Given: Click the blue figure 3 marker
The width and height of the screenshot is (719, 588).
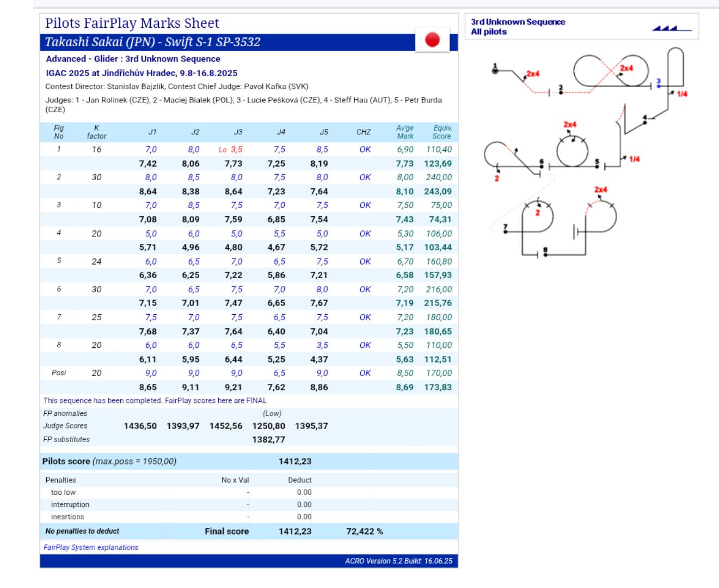Looking at the screenshot, I should tap(659, 85).
